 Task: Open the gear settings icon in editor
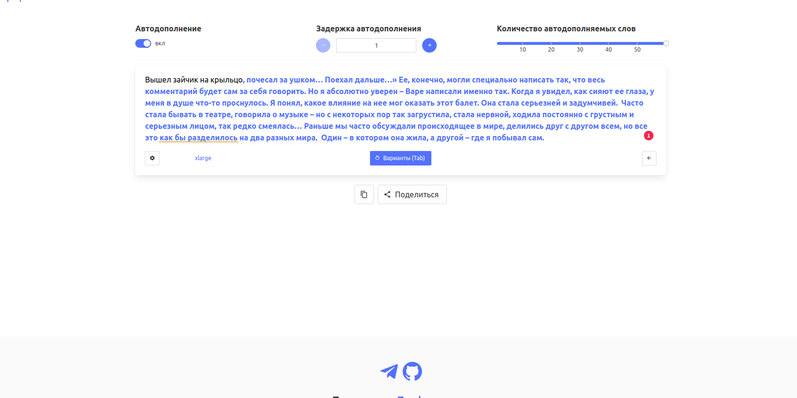(x=152, y=158)
